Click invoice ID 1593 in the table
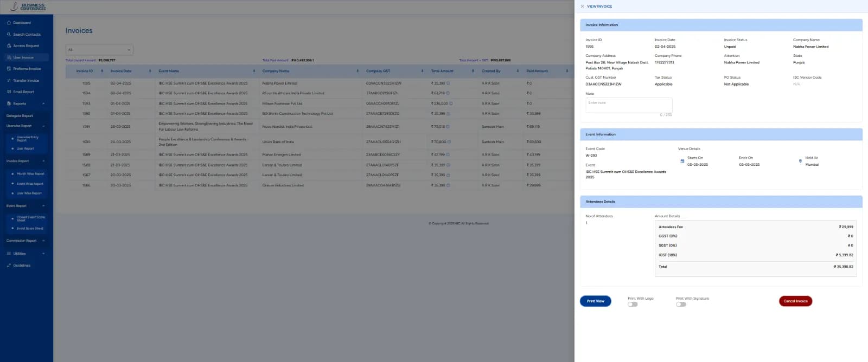 coord(86,104)
